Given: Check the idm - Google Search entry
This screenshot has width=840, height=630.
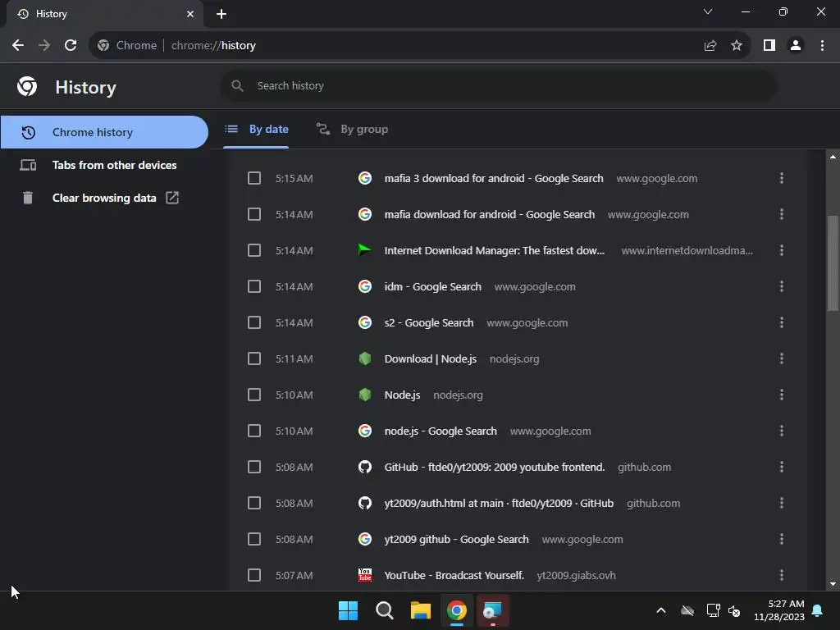Looking at the screenshot, I should (254, 286).
